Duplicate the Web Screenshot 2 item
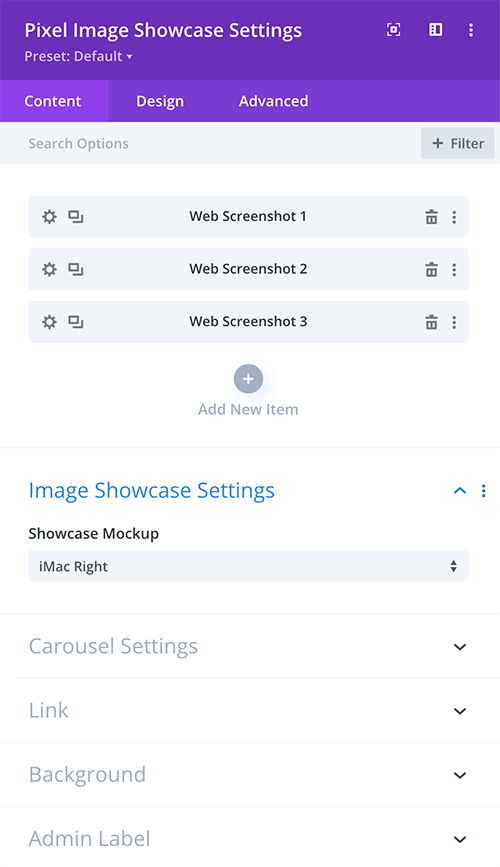The height and width of the screenshot is (867, 500). [76, 269]
